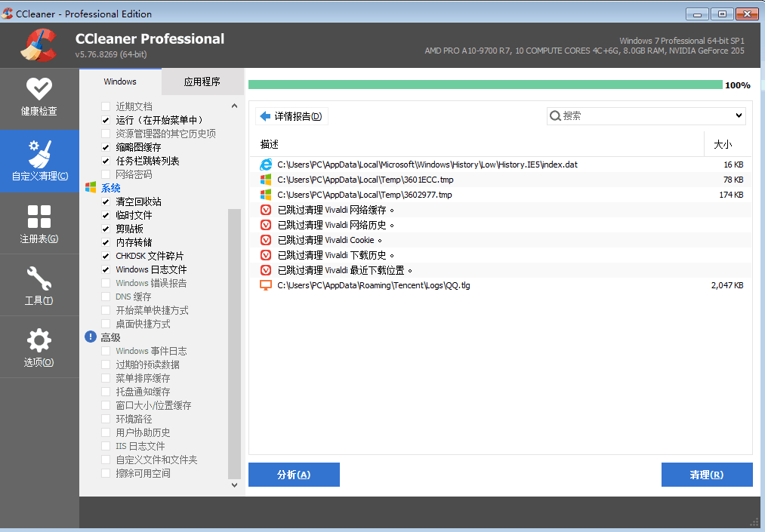Enable the DNS 缓存 checkbox
Screen dimensions: 765x532
[x=106, y=297]
